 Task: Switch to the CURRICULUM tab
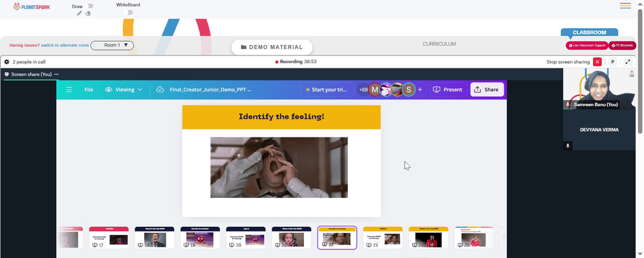point(439,44)
